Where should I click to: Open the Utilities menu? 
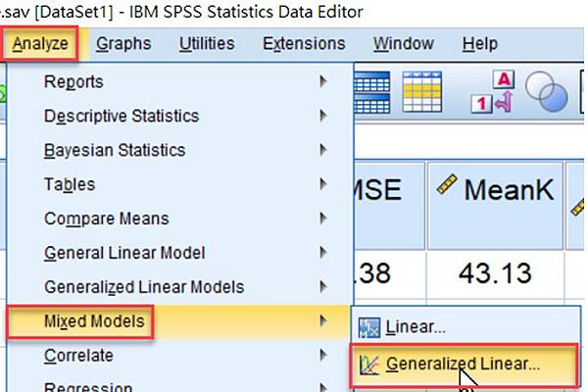(x=207, y=43)
